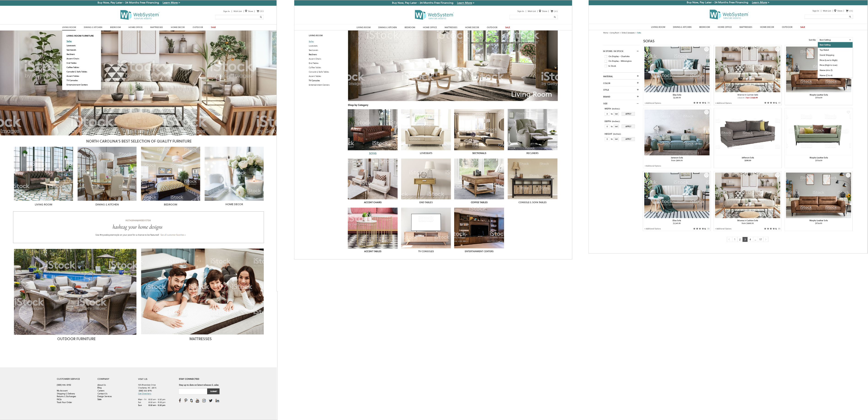The image size is (868, 420).
Task: Click the newsletter email input field
Action: click(x=193, y=391)
